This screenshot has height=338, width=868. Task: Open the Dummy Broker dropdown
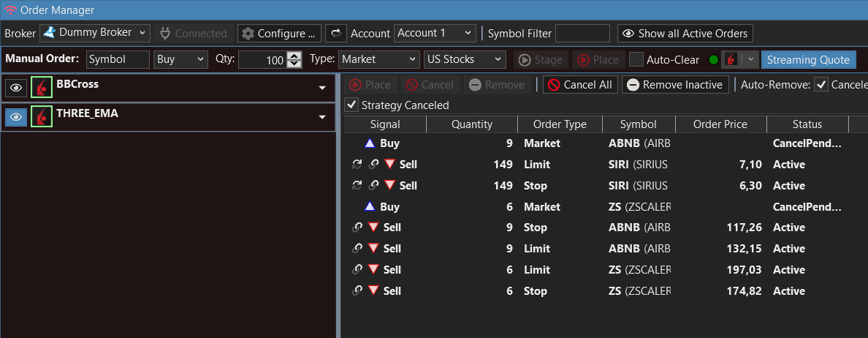click(95, 33)
